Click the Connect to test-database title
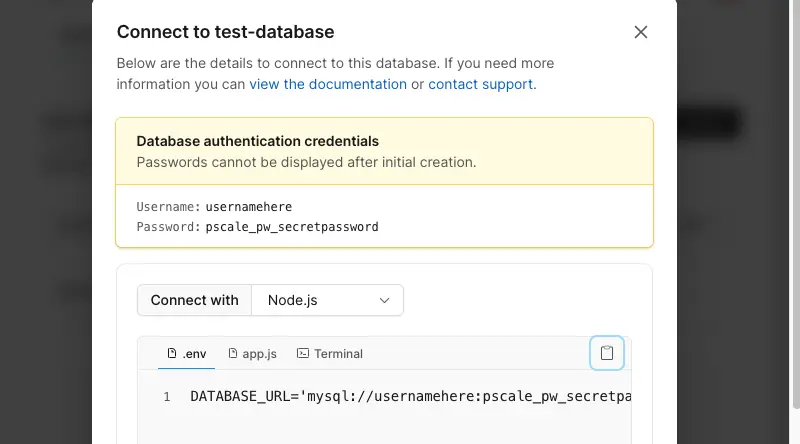The image size is (800, 444). [225, 32]
